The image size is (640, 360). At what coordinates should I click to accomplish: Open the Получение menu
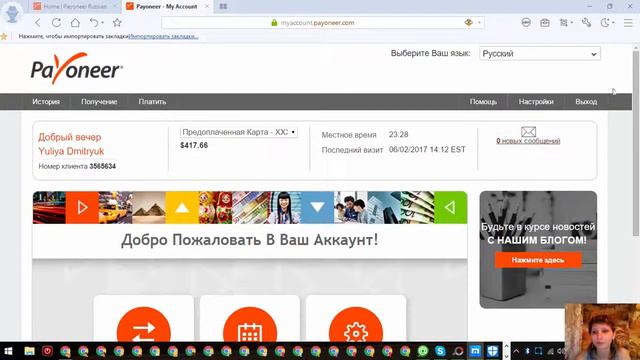coord(99,102)
